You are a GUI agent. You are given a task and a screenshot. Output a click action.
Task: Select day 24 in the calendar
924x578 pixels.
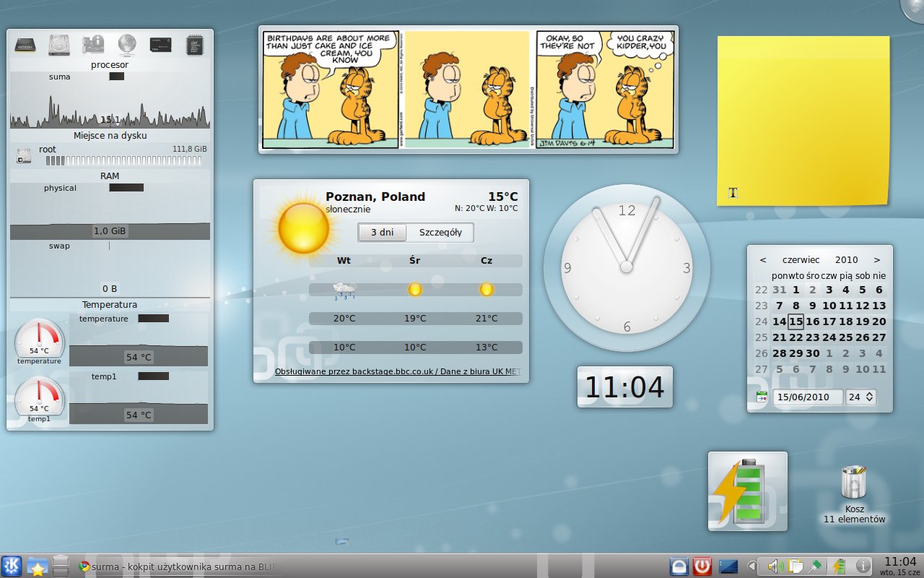point(829,337)
